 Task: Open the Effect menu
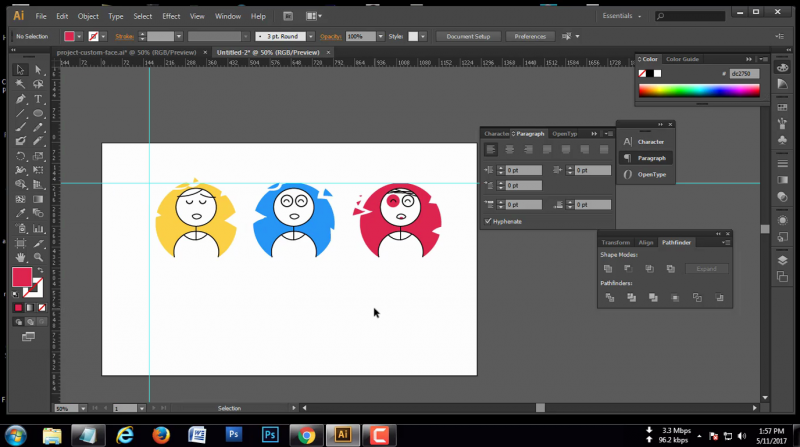[x=171, y=17]
